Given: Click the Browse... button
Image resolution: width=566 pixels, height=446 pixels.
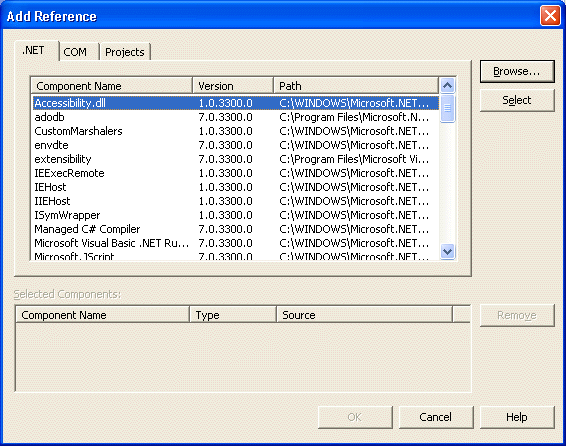Looking at the screenshot, I should (517, 71).
